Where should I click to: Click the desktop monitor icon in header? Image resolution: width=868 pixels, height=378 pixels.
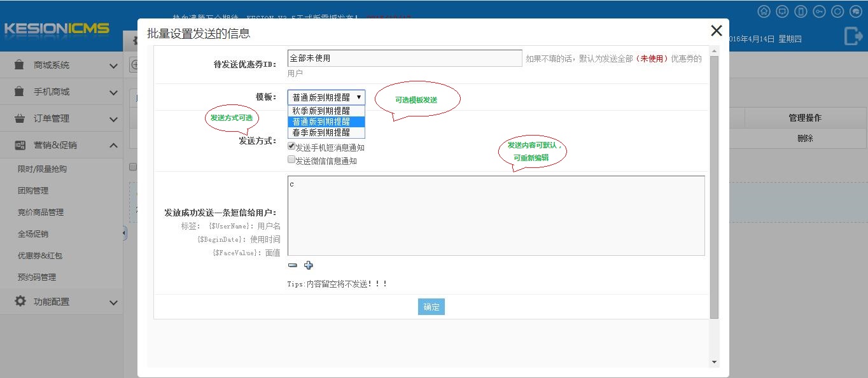pyautogui.click(x=782, y=11)
